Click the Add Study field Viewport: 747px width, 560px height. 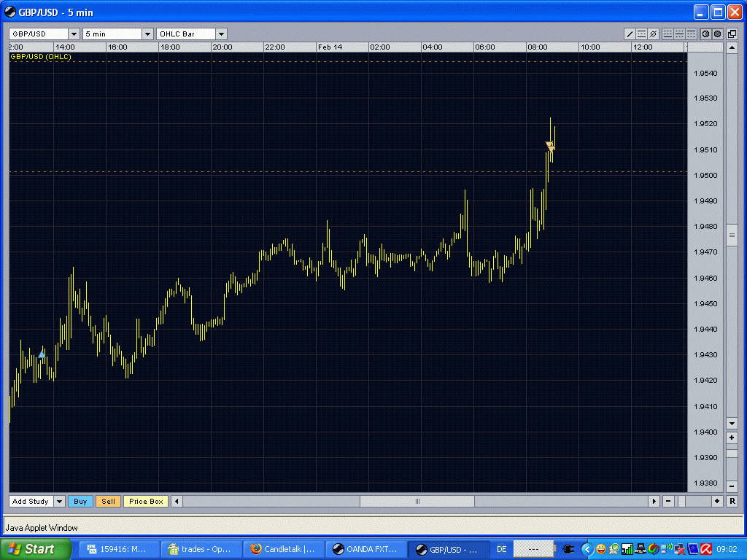pyautogui.click(x=31, y=501)
